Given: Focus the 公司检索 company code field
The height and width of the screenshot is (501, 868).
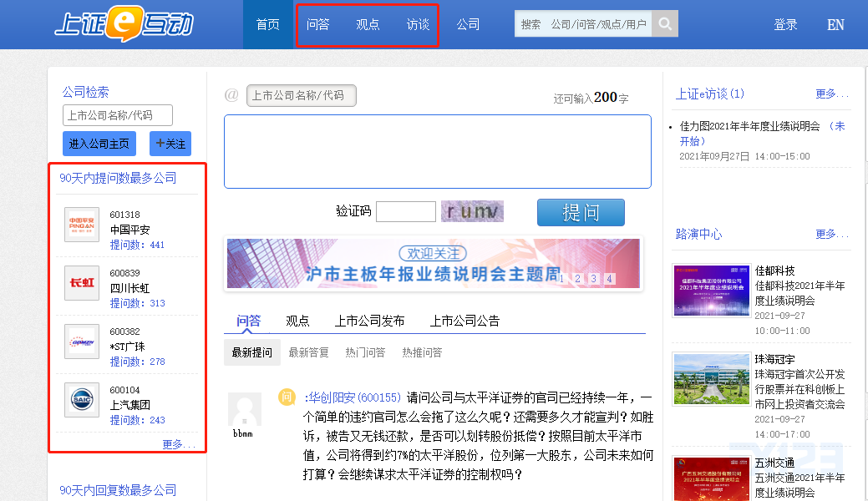Looking at the screenshot, I should 118,115.
